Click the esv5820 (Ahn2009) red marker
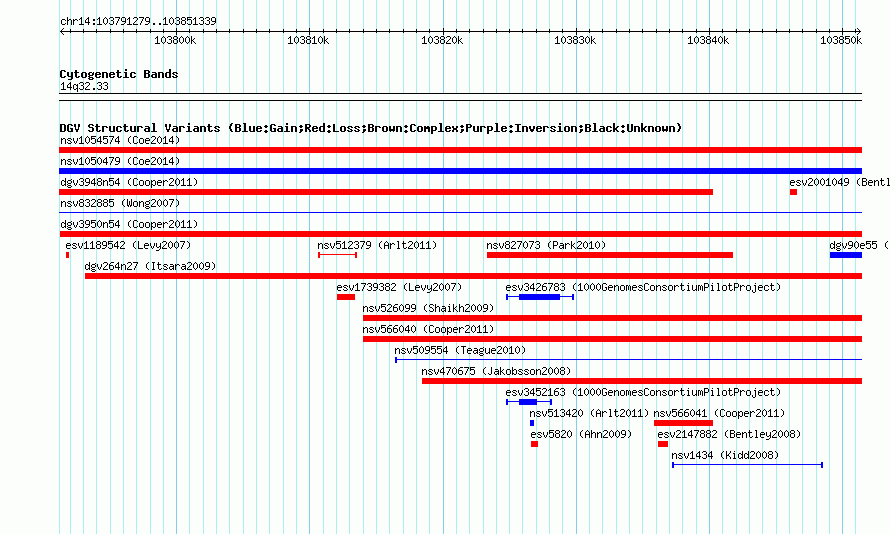This screenshot has height=534, width=890. click(x=534, y=444)
